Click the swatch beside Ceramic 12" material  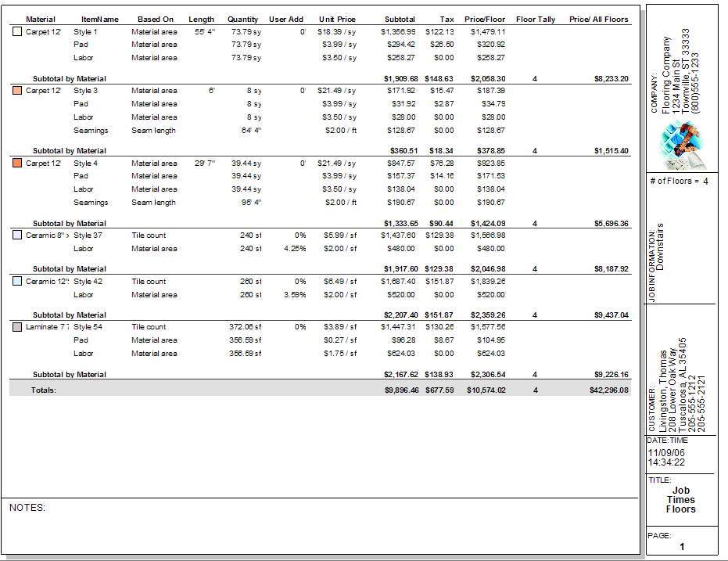17,282
